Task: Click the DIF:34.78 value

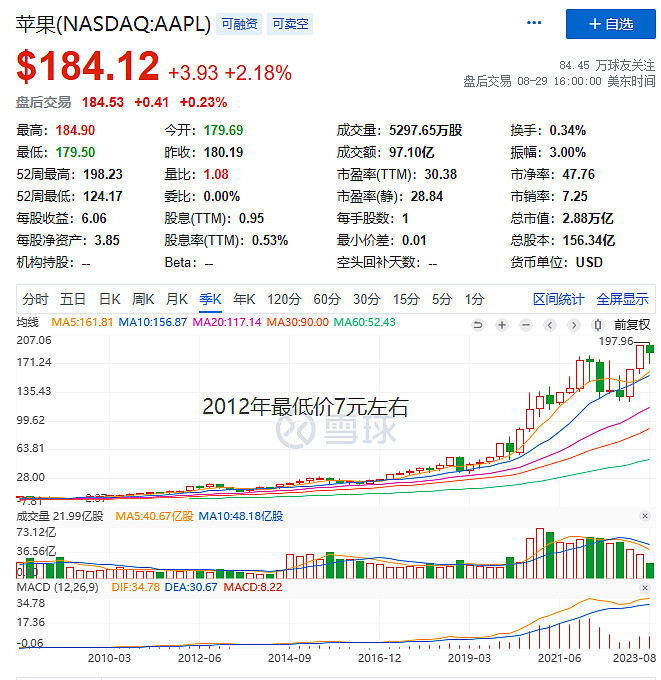Action: (x=135, y=587)
